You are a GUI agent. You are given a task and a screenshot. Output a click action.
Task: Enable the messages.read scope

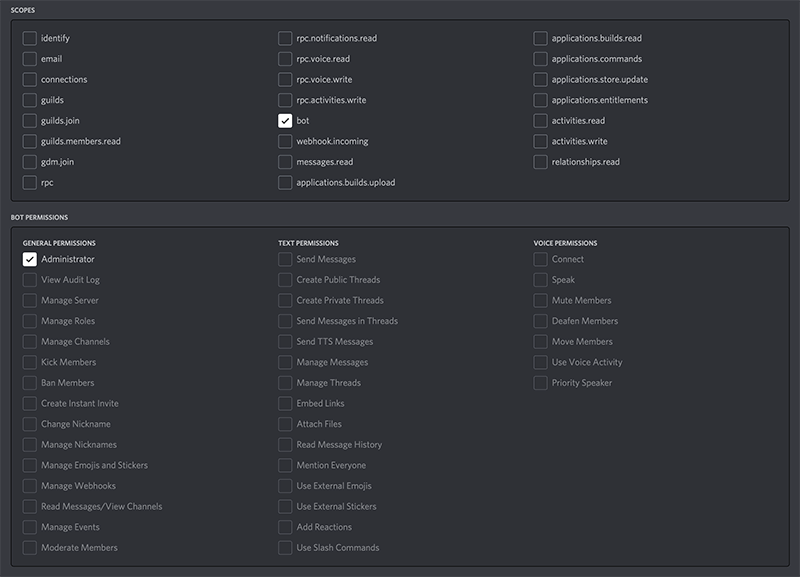click(286, 162)
